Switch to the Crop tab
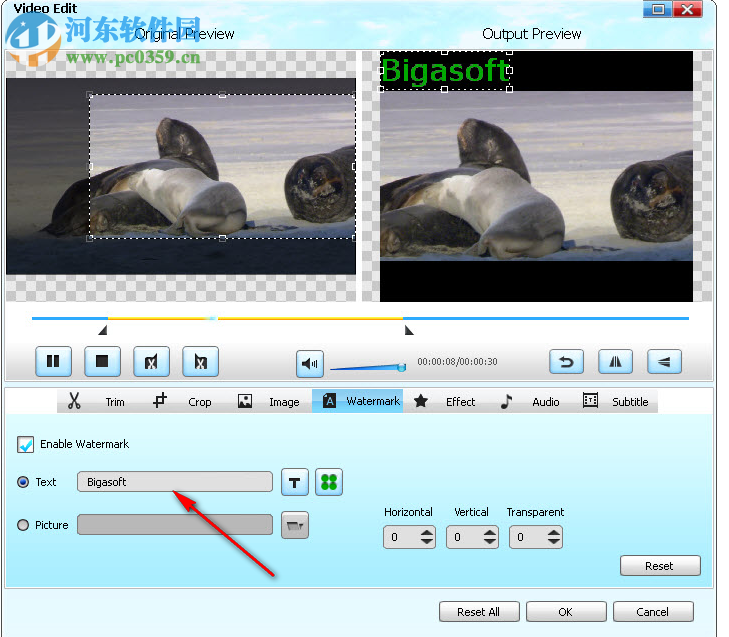729x637 pixels. pyautogui.click(x=200, y=402)
